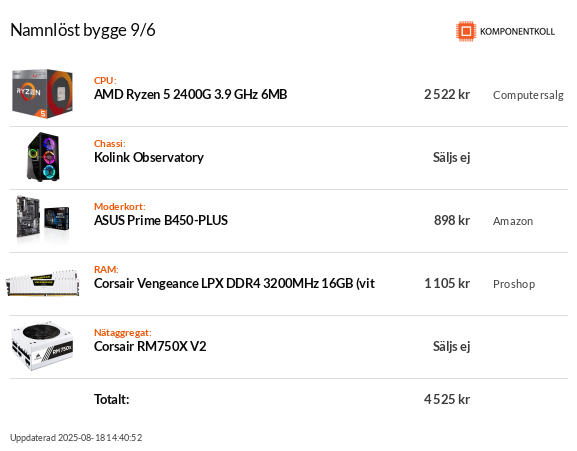Open Kolink Observatory product name
Viewport: 577px width, 451px height.
click(x=149, y=157)
